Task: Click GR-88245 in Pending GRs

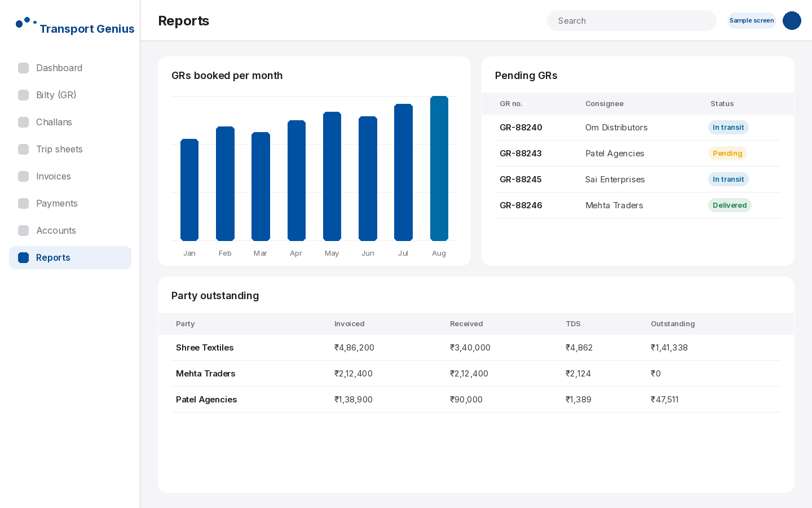Action: pos(521,179)
